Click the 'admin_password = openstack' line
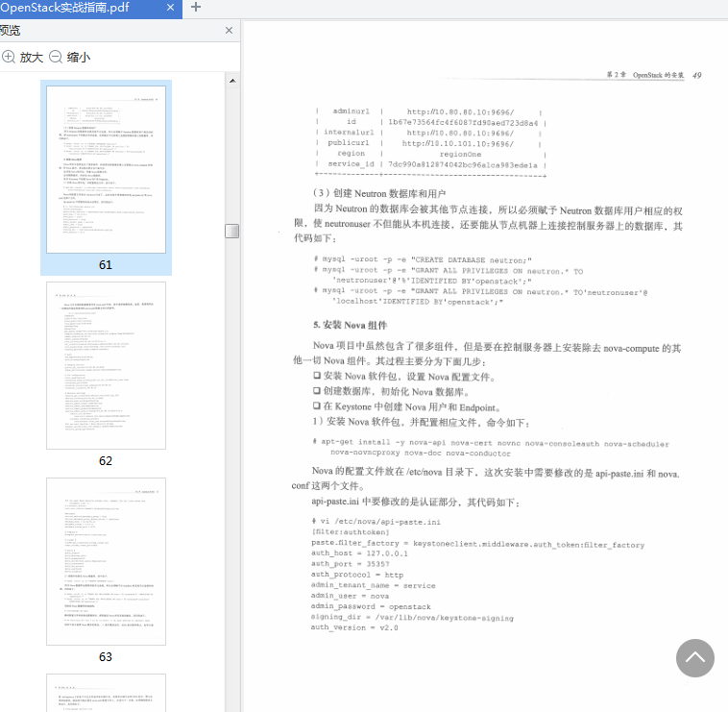Screen dimensions: 728x712 [371, 606]
